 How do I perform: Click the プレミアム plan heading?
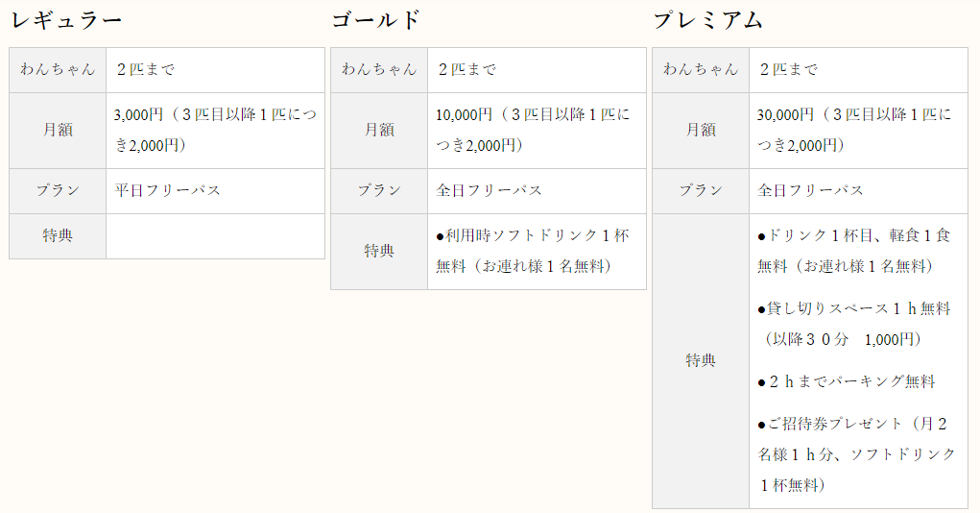(708, 20)
